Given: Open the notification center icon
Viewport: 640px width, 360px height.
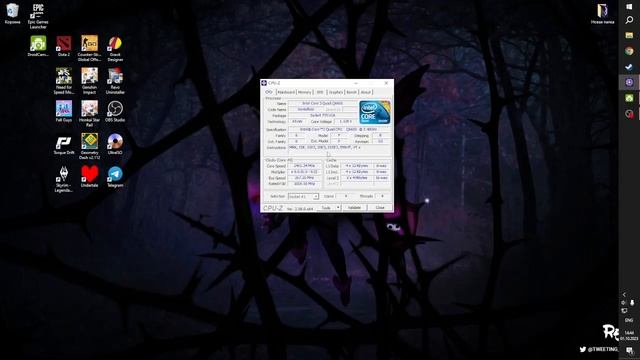Looking at the screenshot, I should click(629, 351).
